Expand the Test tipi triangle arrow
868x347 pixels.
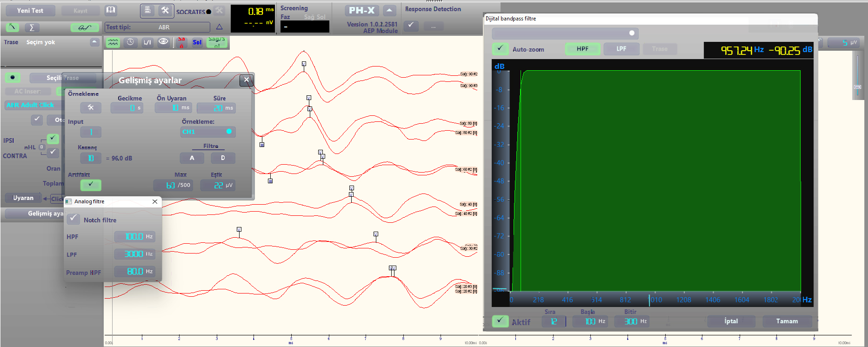[219, 27]
